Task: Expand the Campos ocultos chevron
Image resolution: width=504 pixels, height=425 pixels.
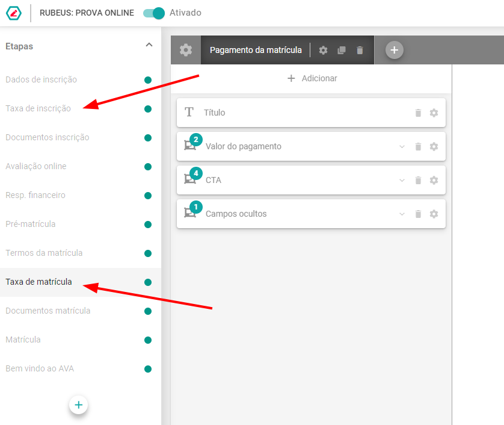Action: [x=402, y=214]
